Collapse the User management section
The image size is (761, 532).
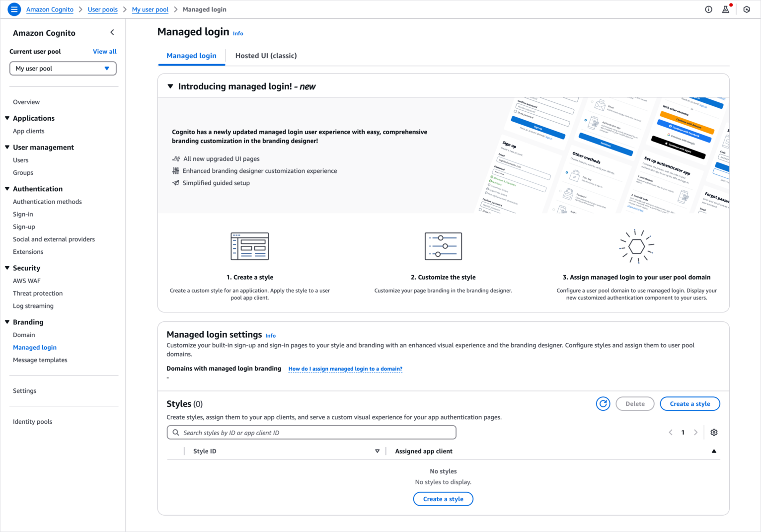(x=7, y=147)
